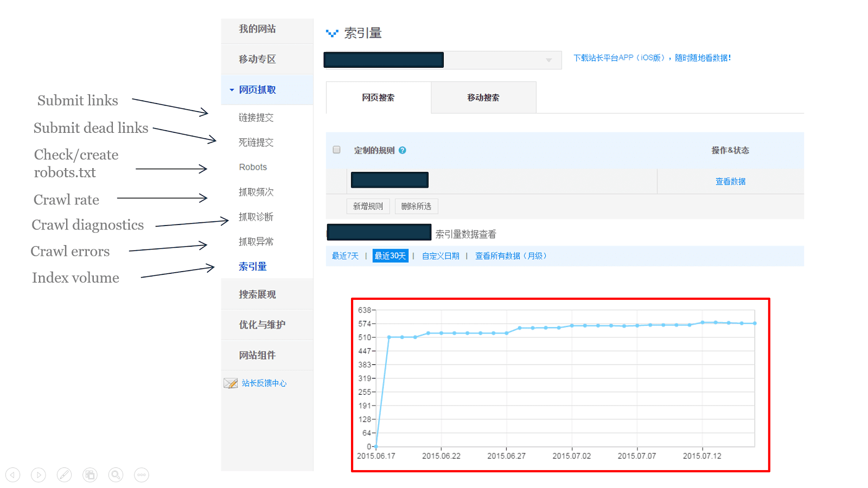Open the 站长反馈中心 link text

264,383
